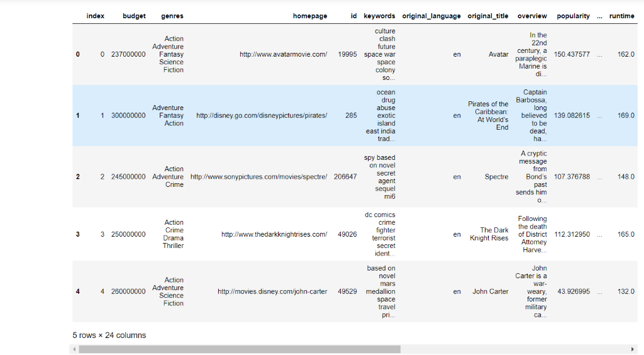Select the budget value 300000000
The width and height of the screenshot is (644, 355).
(x=128, y=115)
